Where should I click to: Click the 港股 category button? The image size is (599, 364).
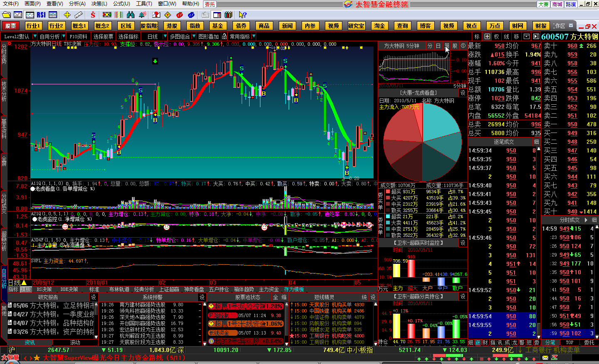(x=172, y=26)
